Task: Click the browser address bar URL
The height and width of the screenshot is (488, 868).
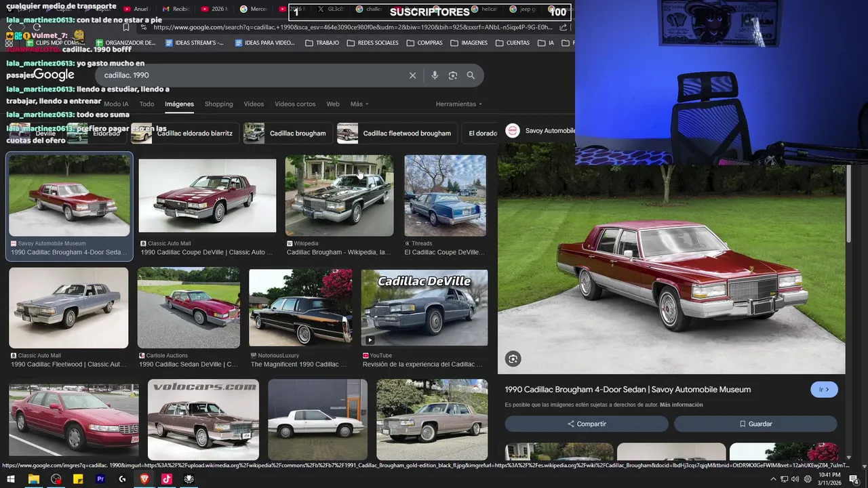Action: tap(353, 27)
